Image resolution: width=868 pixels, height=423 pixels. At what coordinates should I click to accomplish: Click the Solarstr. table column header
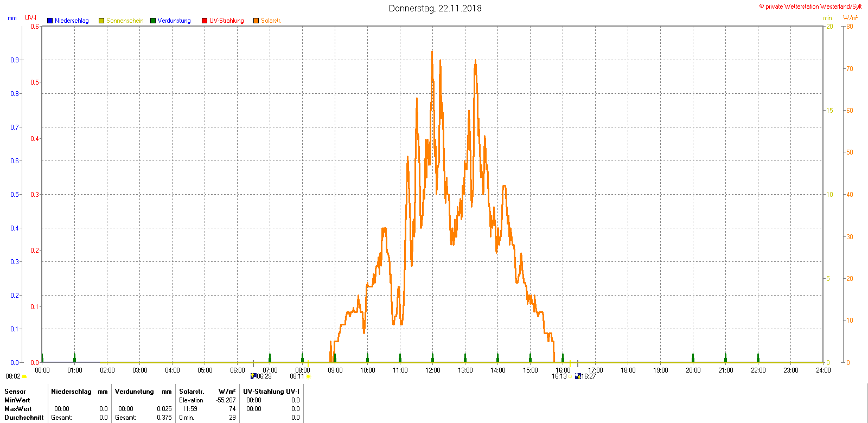[x=192, y=392]
